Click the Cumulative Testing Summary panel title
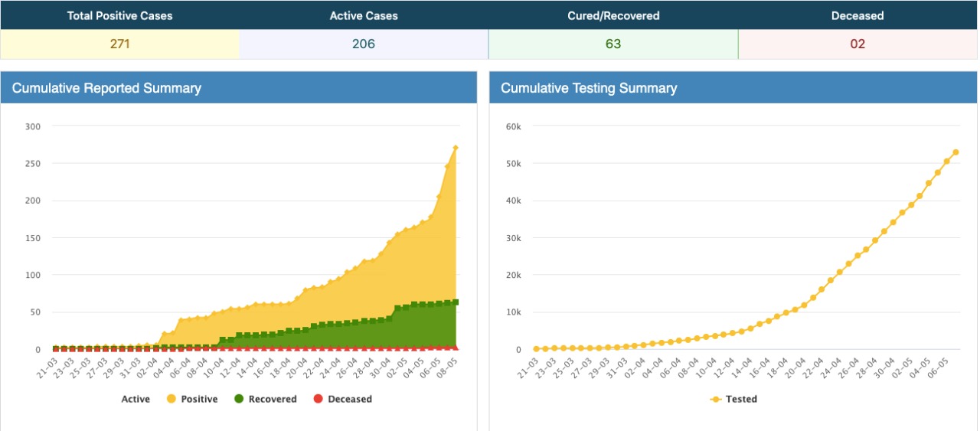The height and width of the screenshot is (431, 980). pos(589,88)
